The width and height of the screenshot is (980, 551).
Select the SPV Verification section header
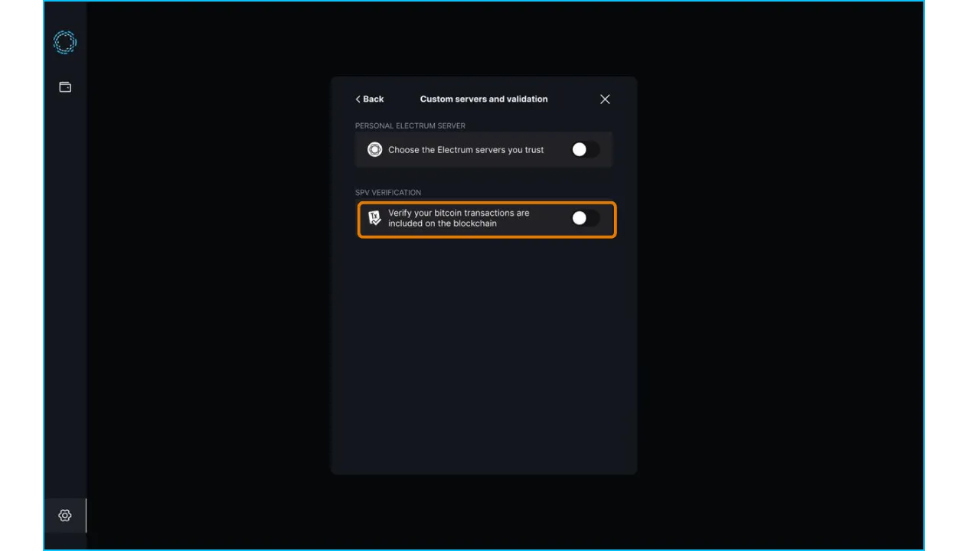[x=388, y=192]
